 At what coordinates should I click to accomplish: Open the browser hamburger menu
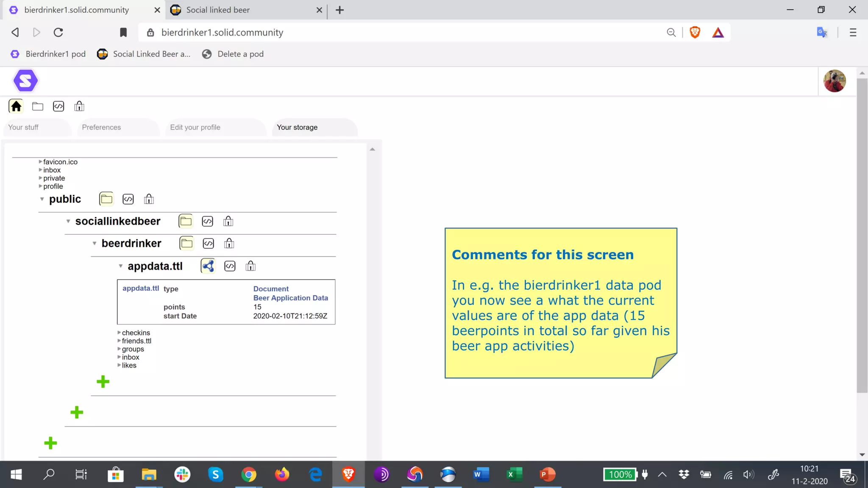point(853,33)
